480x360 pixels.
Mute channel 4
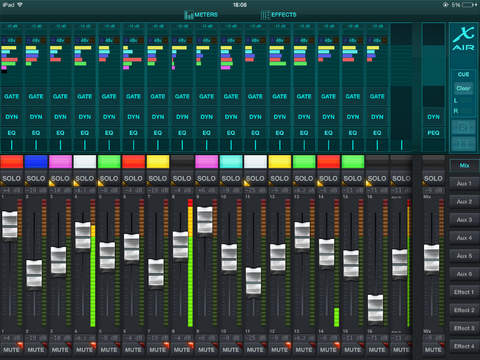click(x=85, y=349)
